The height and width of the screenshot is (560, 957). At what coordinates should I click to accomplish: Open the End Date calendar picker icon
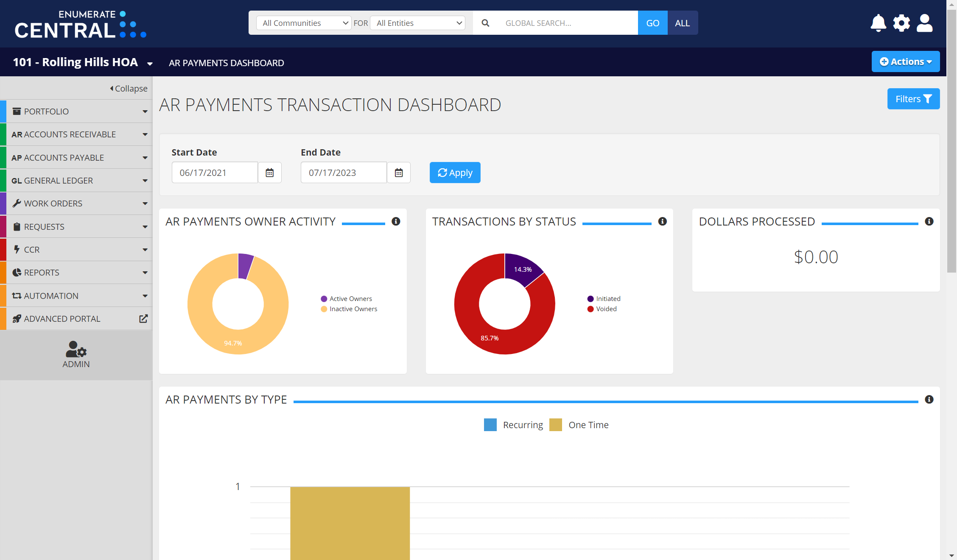[398, 173]
